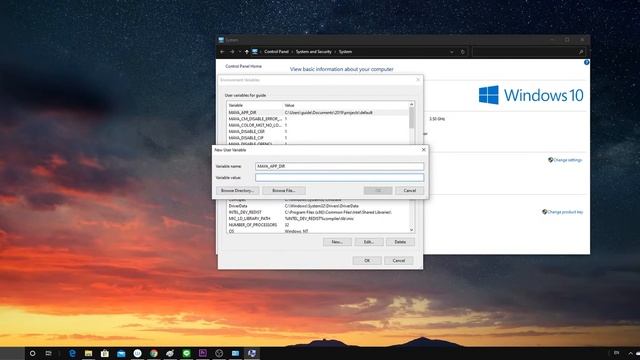The image size is (640, 360).
Task: Select MAYA_COLOR_MGT_NO_LO row
Action: point(317,125)
